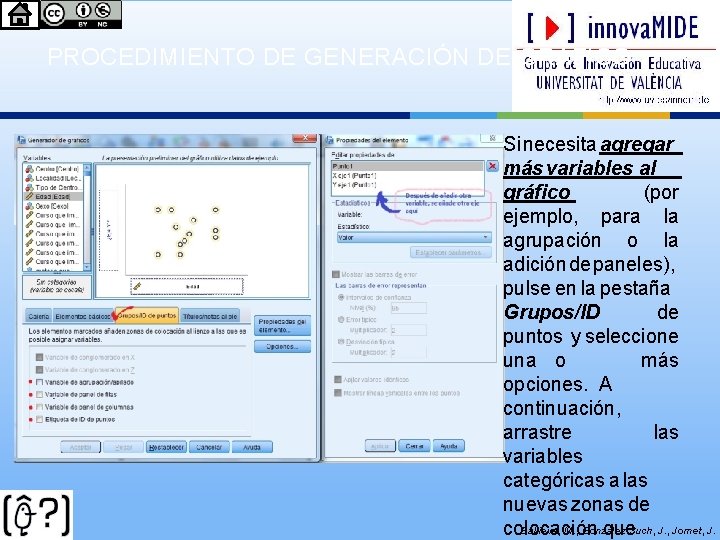
Task: Select Punto1 in the properties list
Action: click(408, 166)
